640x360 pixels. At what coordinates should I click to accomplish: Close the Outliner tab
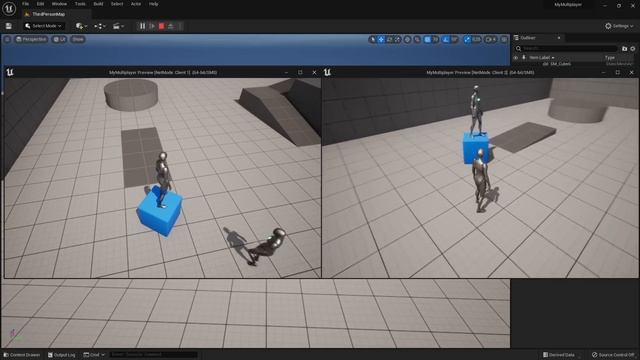559,38
